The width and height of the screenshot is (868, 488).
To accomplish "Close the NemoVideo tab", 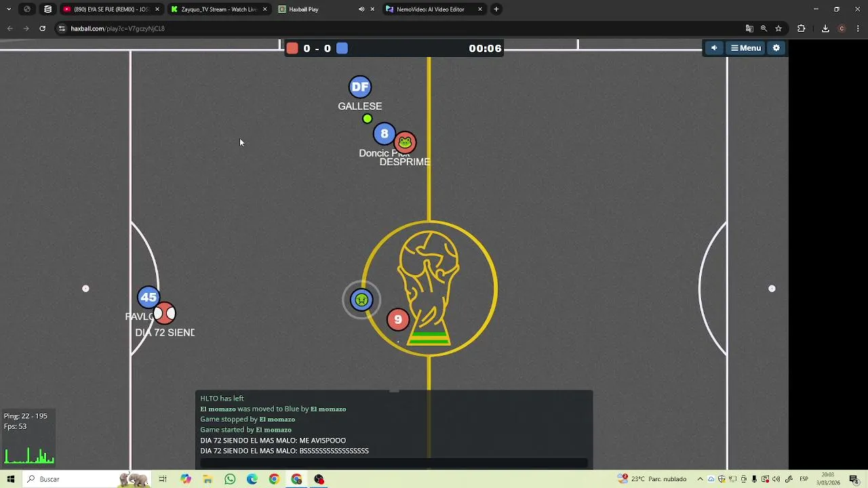I will (x=480, y=9).
